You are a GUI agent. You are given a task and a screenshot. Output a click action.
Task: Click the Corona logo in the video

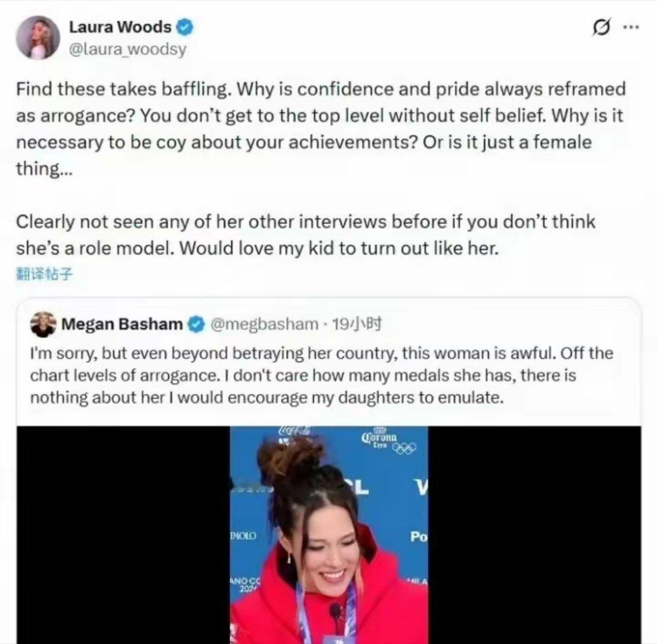pos(379,438)
